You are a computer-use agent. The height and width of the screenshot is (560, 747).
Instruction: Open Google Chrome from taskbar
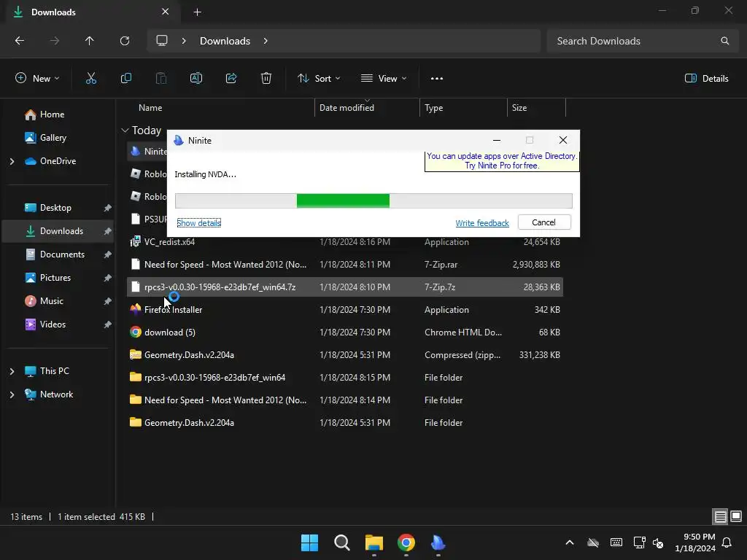click(406, 542)
